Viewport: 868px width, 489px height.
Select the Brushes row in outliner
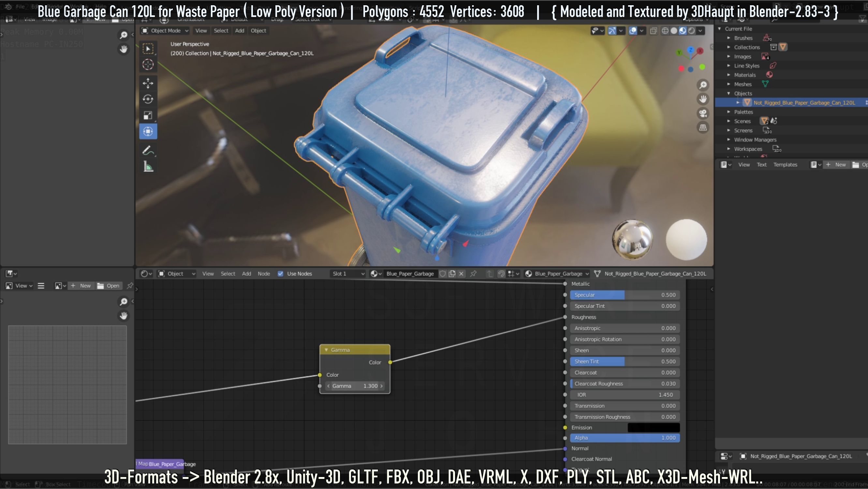[x=743, y=38]
